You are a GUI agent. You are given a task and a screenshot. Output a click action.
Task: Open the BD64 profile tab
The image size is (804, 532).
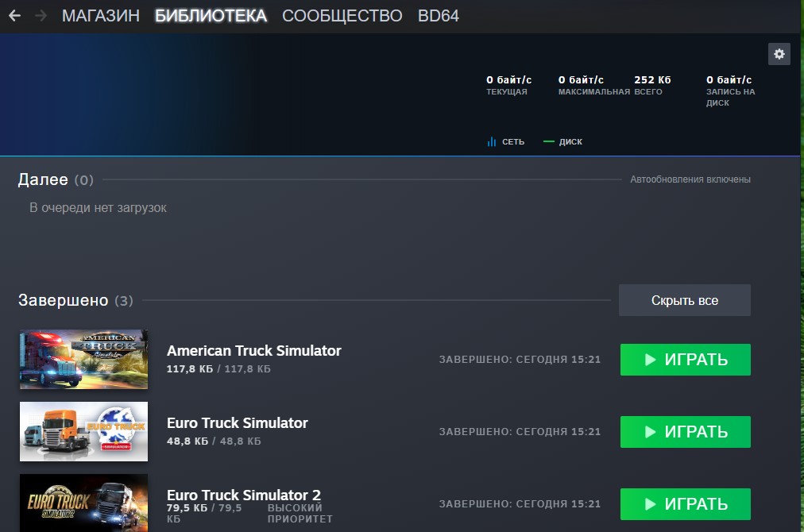[x=439, y=16]
